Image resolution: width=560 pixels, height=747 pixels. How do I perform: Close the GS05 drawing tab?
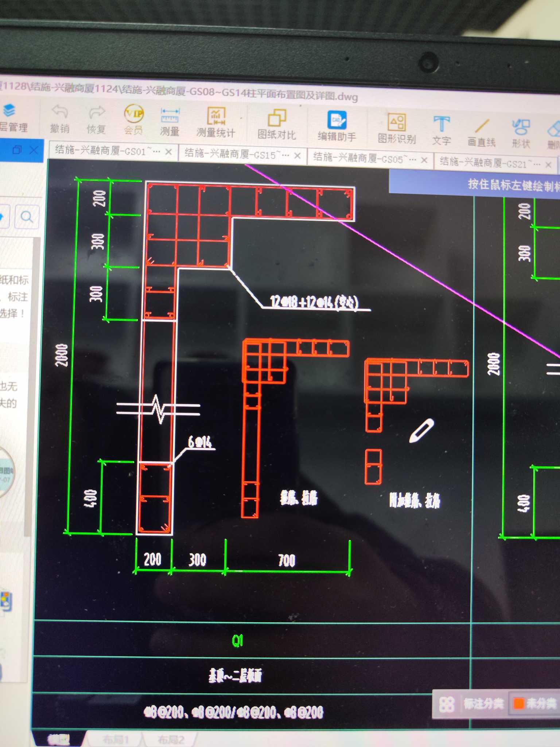pyautogui.click(x=424, y=160)
